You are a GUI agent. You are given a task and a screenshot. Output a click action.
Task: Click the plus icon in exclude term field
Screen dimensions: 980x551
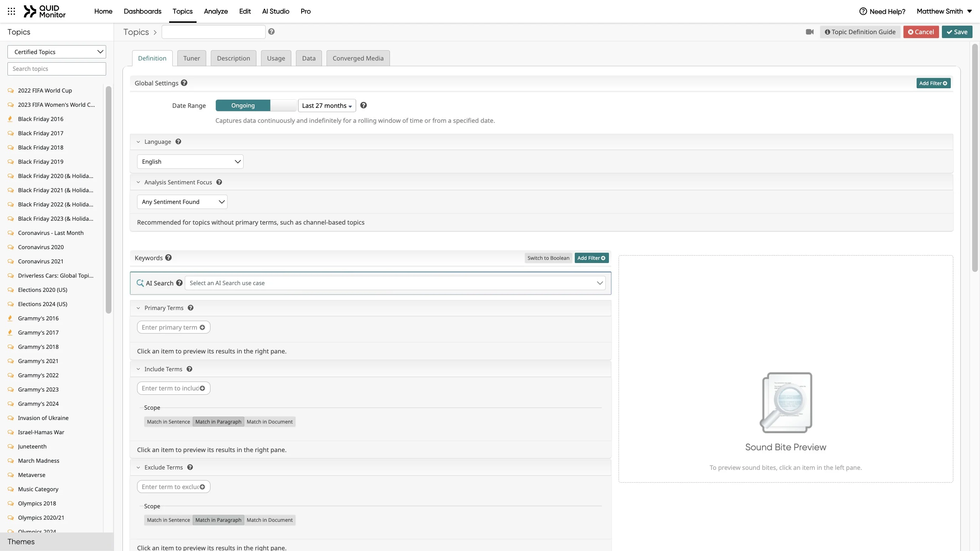tap(202, 487)
